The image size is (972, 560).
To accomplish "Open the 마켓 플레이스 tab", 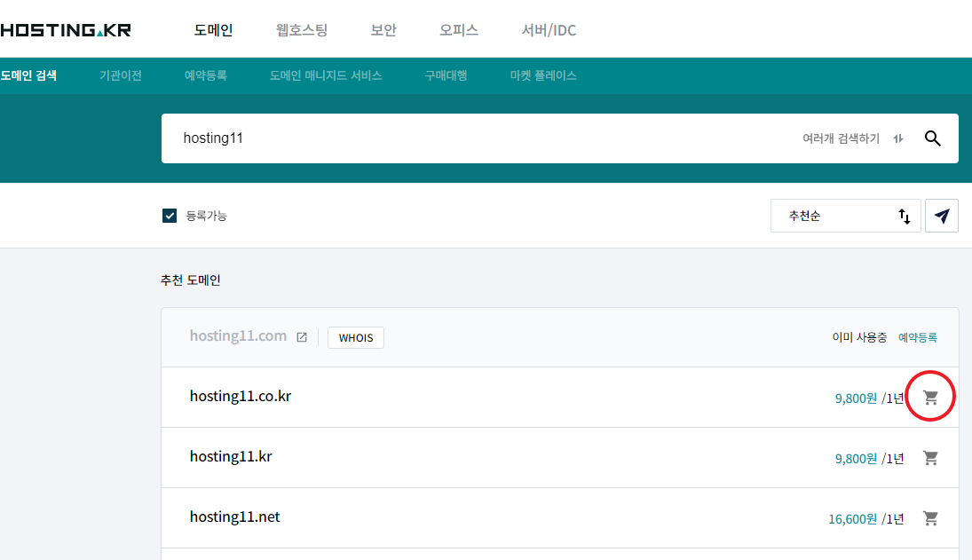I will coord(543,76).
